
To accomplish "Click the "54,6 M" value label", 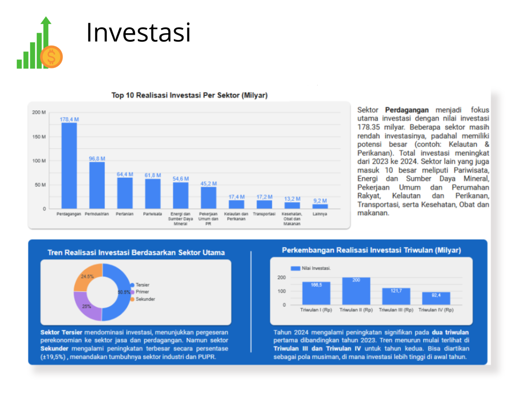I will [181, 179].
